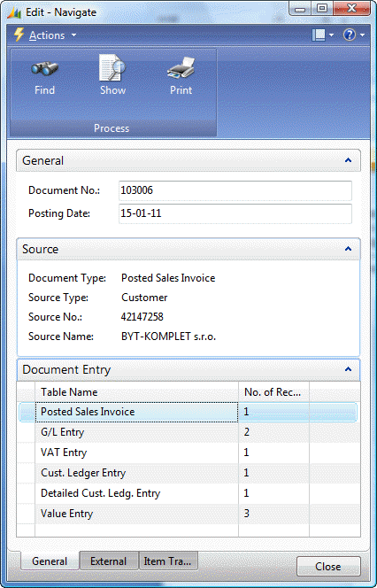Click the Close button

[x=328, y=566]
